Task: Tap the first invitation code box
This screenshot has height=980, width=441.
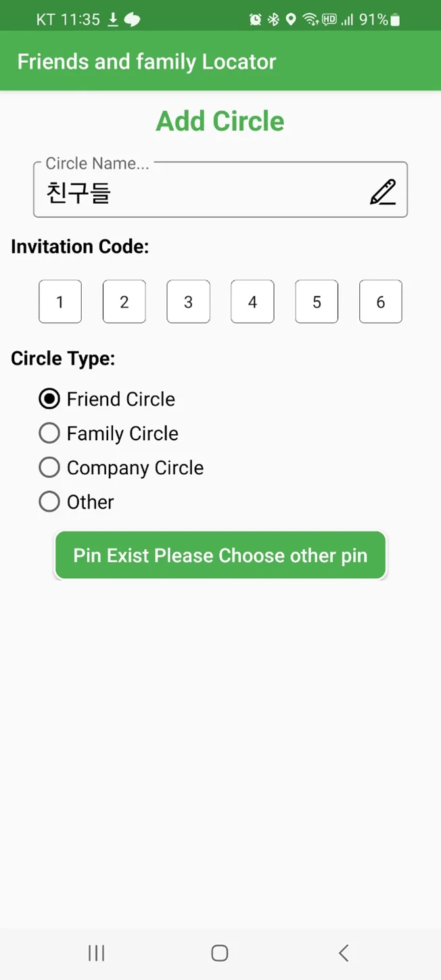Action: tap(60, 302)
